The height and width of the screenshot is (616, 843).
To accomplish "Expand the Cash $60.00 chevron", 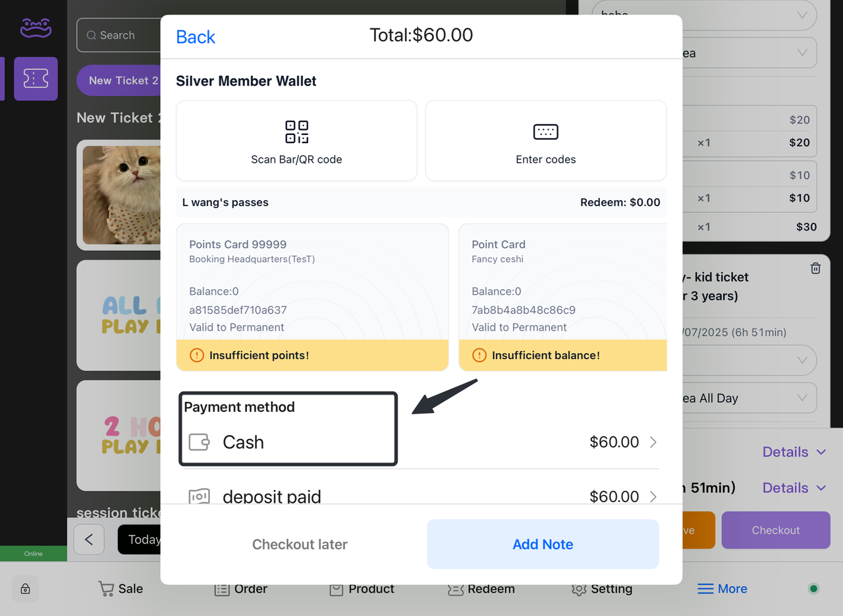I will 653,442.
